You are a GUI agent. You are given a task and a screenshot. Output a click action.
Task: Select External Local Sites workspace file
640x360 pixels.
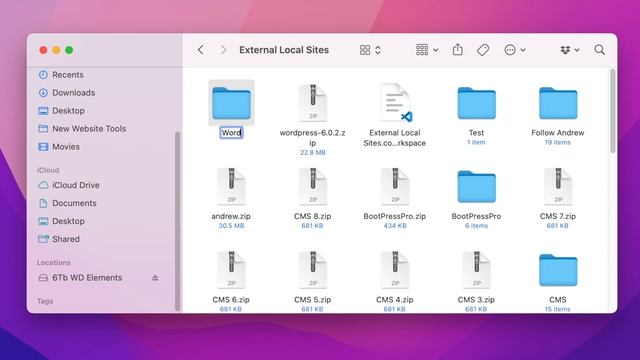395,103
